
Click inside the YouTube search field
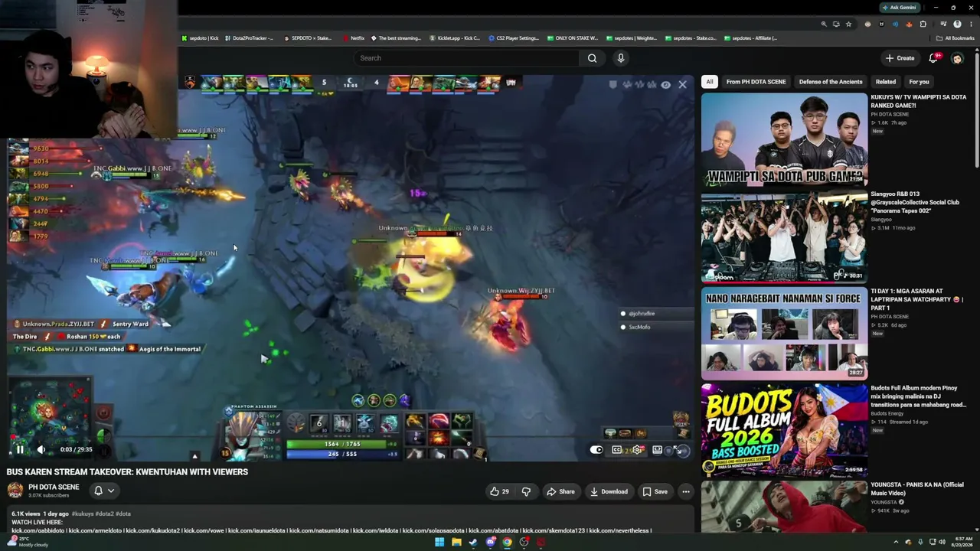click(x=467, y=58)
